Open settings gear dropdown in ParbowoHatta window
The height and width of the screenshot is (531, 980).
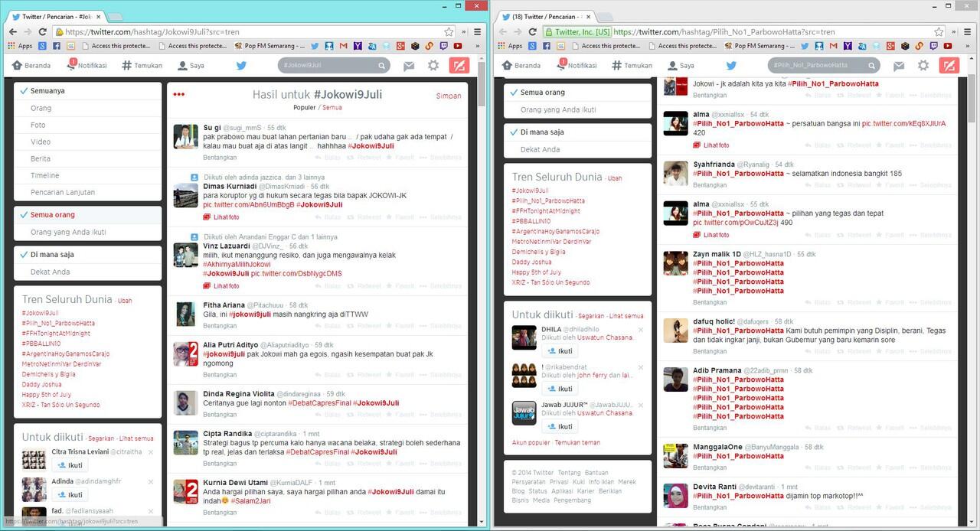(923, 66)
